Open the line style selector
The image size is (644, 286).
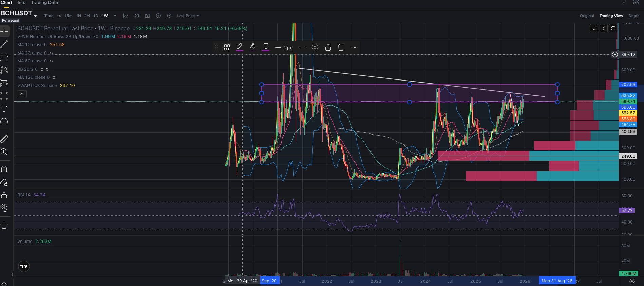(x=302, y=47)
